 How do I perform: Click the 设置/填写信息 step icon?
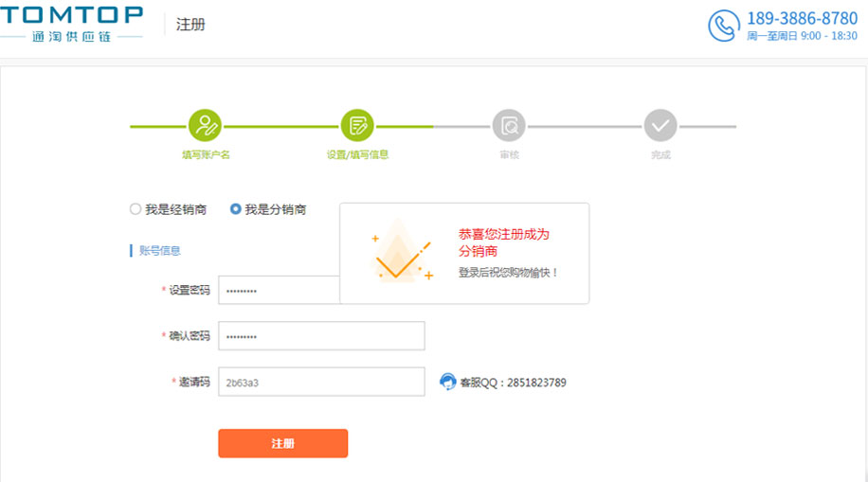pos(357,125)
